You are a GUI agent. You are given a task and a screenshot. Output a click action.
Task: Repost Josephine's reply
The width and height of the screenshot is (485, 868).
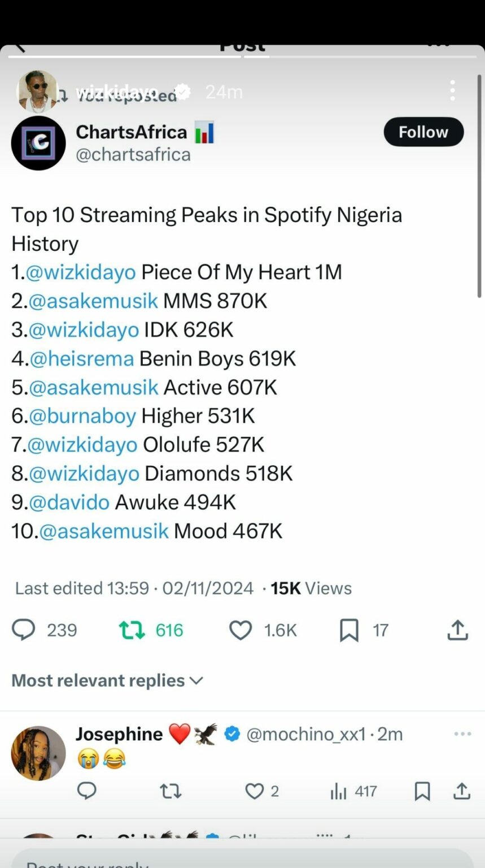tap(171, 791)
